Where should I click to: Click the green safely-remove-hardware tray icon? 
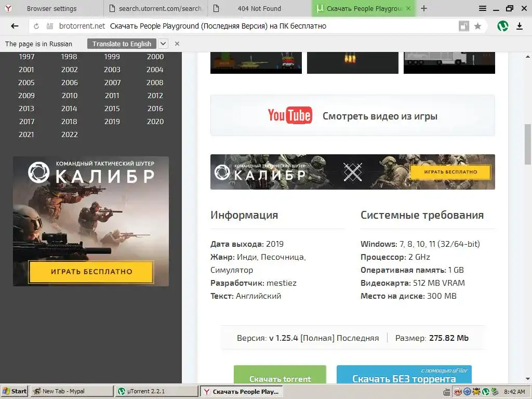coord(495,392)
